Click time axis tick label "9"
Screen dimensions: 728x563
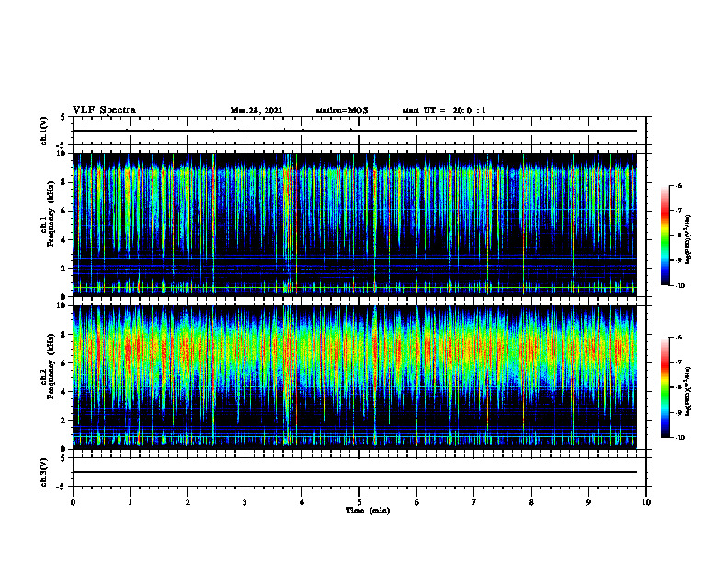(x=588, y=502)
